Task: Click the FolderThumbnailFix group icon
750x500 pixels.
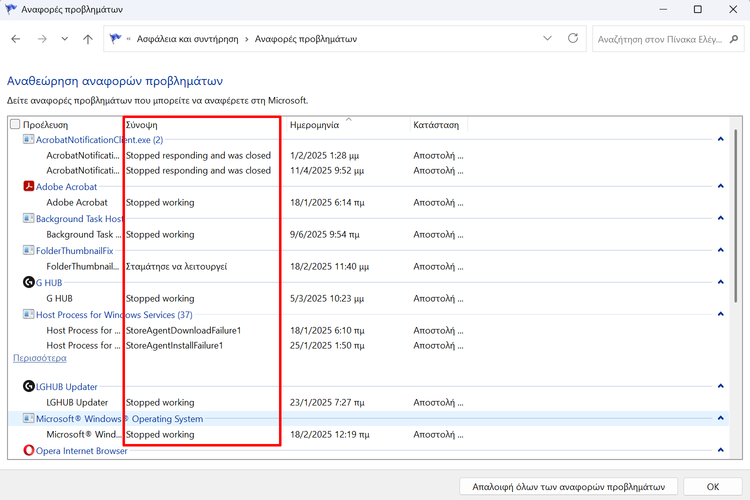Action: [x=29, y=250]
